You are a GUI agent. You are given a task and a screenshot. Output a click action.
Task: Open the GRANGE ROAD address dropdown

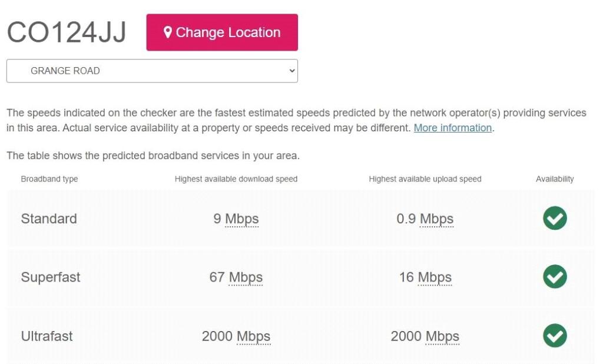[x=152, y=71]
